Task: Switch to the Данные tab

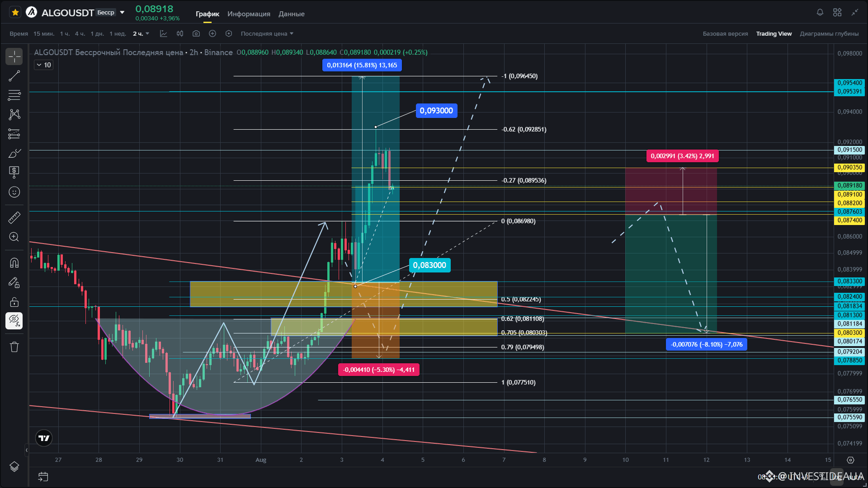Action: coord(292,14)
